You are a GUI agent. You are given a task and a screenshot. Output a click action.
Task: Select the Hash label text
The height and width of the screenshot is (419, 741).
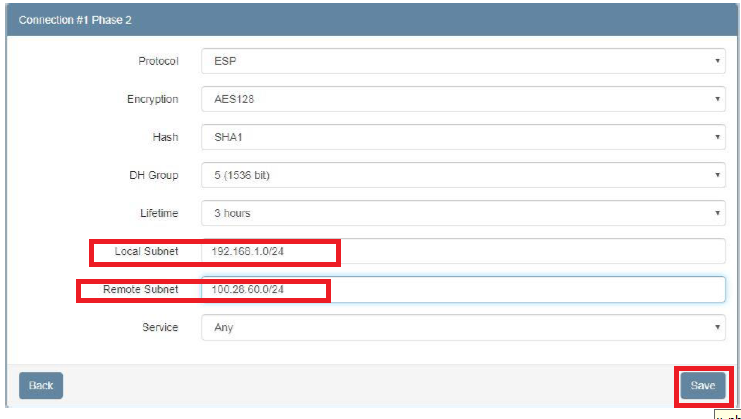point(165,137)
